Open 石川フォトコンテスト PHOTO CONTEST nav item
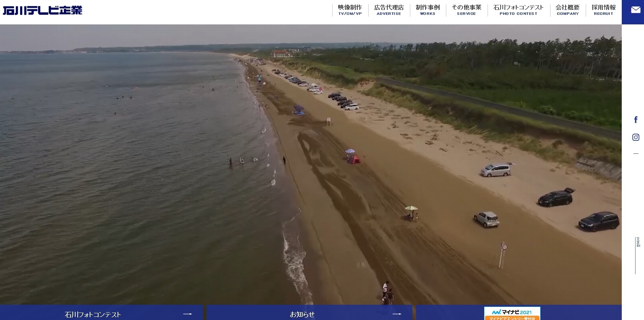 [518, 10]
